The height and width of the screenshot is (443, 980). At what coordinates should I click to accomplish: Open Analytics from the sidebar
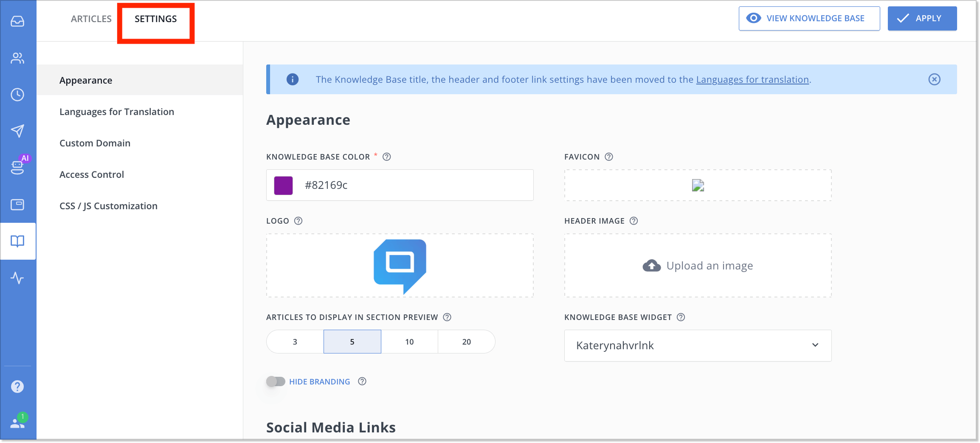(17, 278)
